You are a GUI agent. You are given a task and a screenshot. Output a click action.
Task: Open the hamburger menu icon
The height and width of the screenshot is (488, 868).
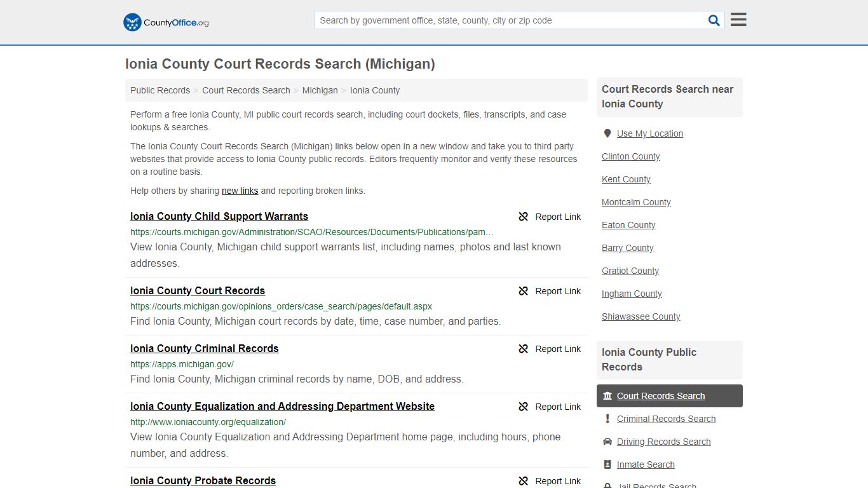pyautogui.click(x=738, y=20)
